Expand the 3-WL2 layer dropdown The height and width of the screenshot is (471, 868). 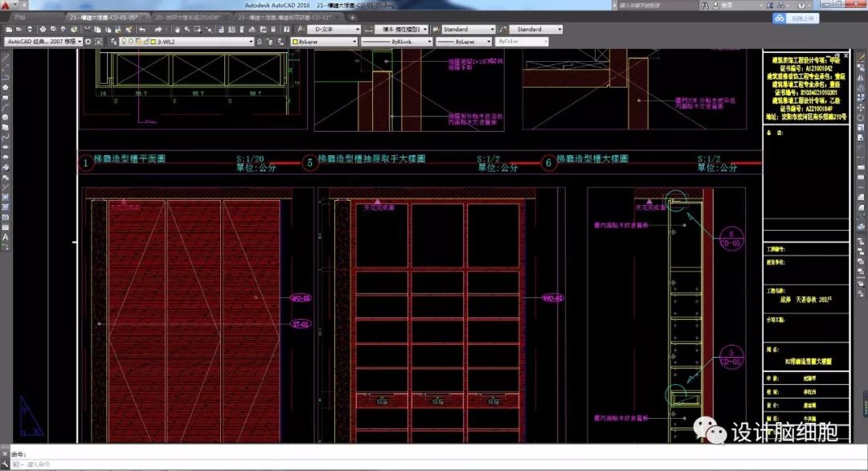251,41
